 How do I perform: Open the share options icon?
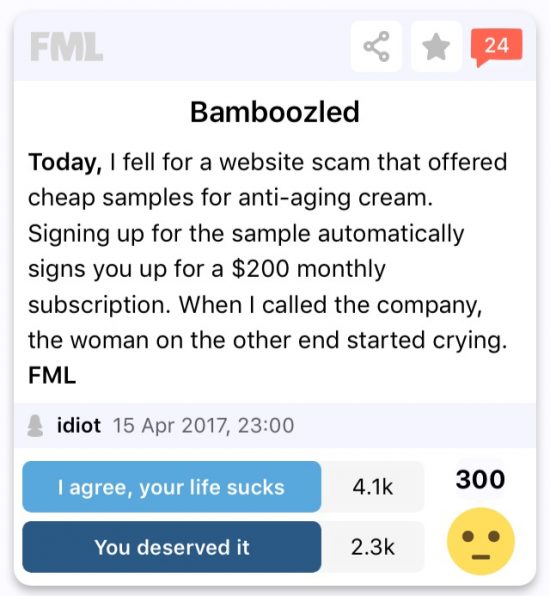coord(376,46)
